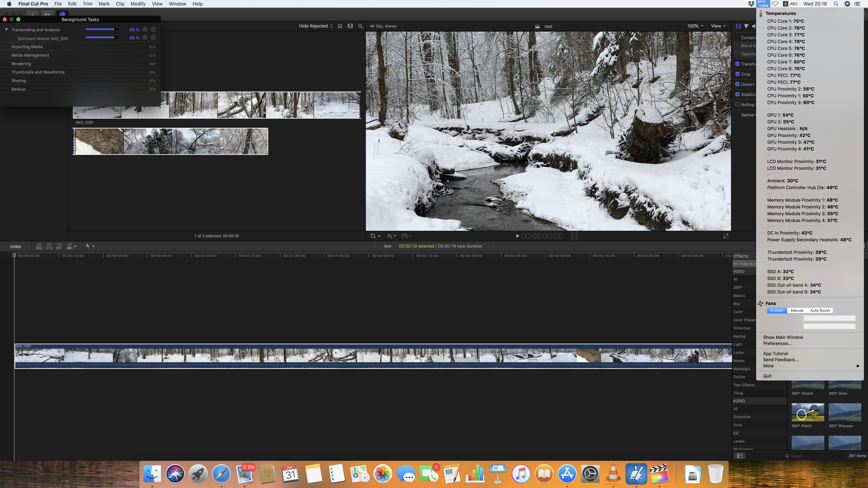Viewport: 868px width, 488px height.
Task: Click the Index button
Action: [x=16, y=247]
